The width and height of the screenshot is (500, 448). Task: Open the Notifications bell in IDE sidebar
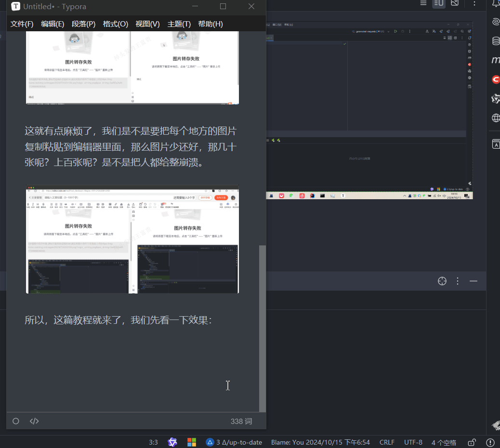coord(496,3)
